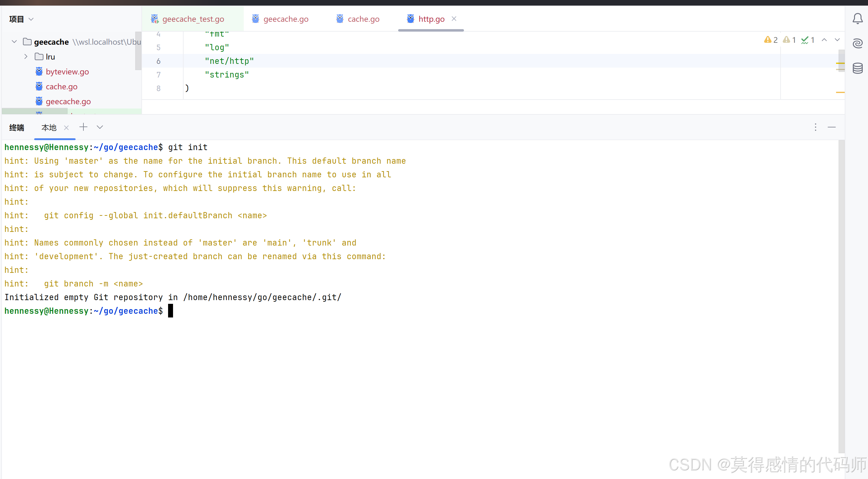This screenshot has width=868, height=479.
Task: Switch to the geecache_test.go tab
Action: point(193,19)
